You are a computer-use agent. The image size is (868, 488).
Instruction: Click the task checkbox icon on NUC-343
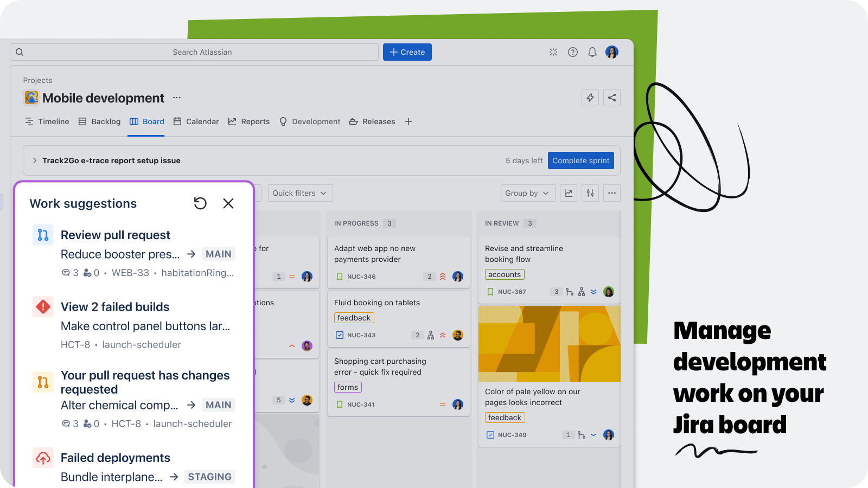340,335
